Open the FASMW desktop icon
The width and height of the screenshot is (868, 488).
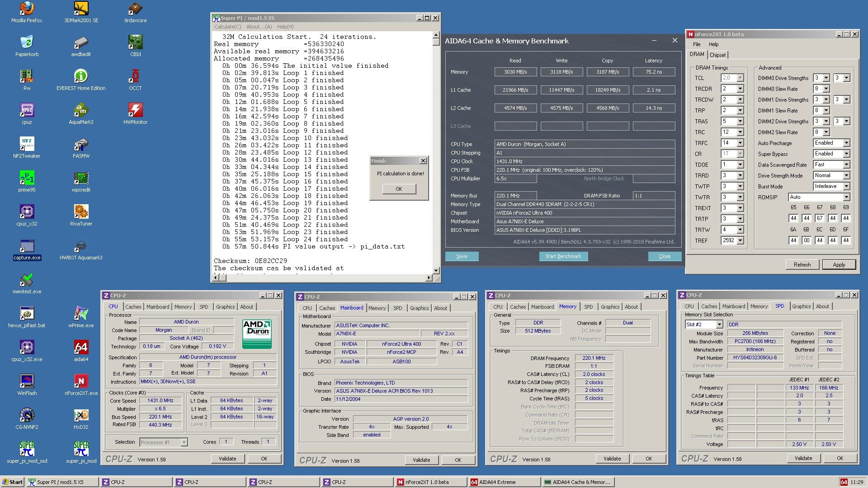81,148
